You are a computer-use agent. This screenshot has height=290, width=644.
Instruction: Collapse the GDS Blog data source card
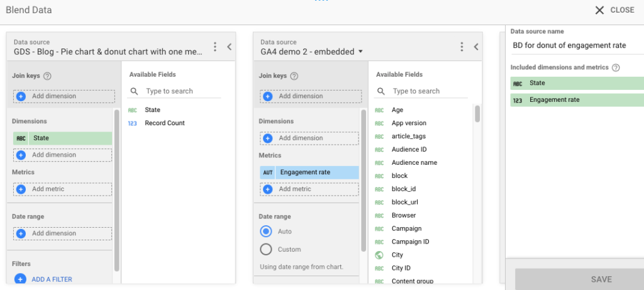(x=229, y=47)
